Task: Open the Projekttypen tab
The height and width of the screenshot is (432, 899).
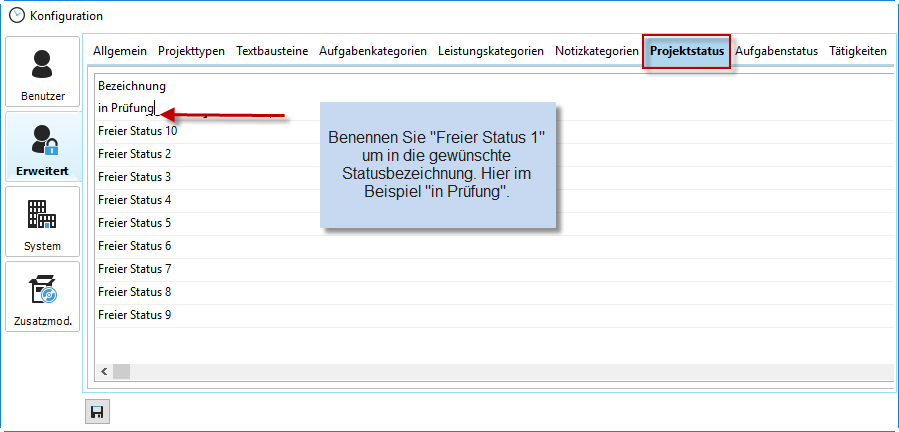Action: tap(191, 51)
